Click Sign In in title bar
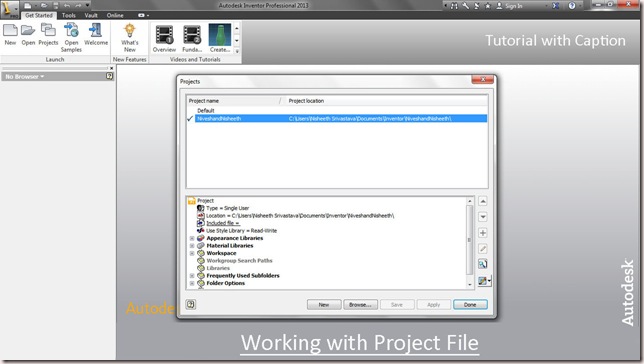This screenshot has height=364, width=644. coord(510,6)
